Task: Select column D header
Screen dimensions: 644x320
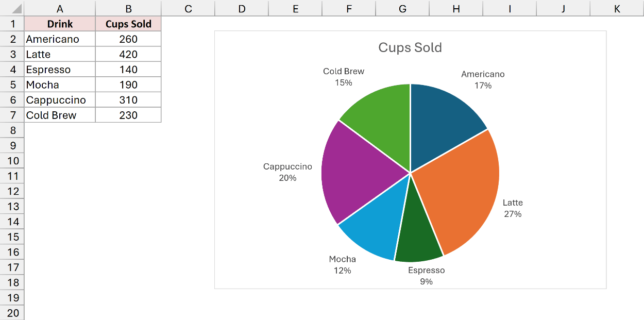Action: [242, 8]
